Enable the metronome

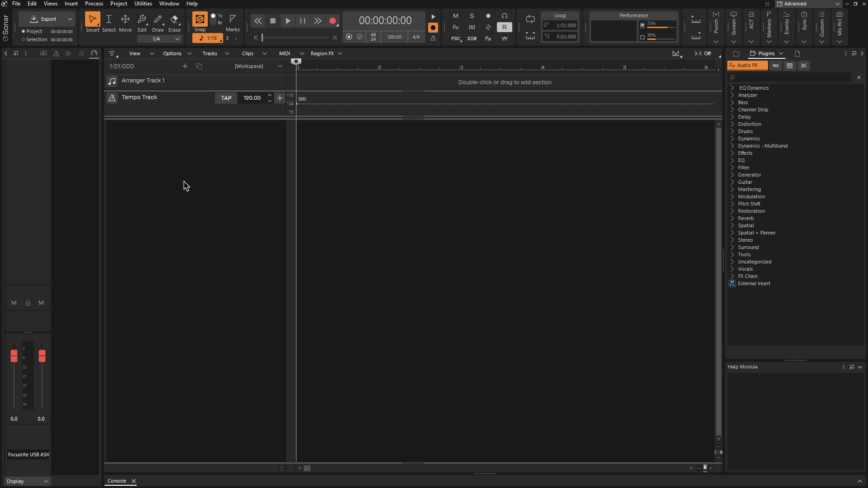coord(433,39)
